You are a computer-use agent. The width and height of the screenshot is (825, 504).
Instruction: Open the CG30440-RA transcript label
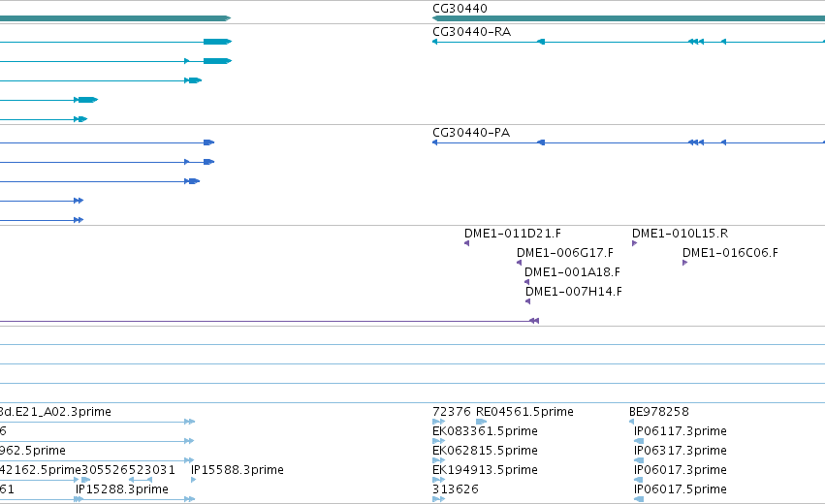(471, 32)
